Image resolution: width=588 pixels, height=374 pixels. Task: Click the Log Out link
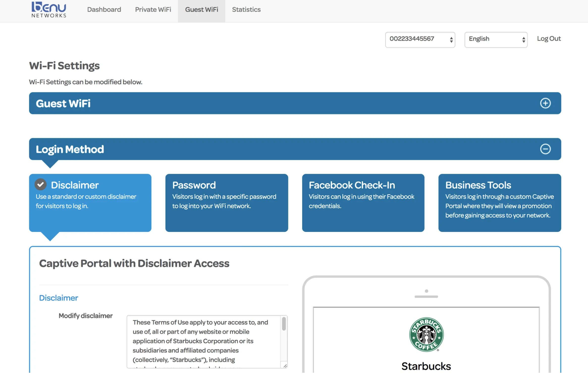[549, 39]
